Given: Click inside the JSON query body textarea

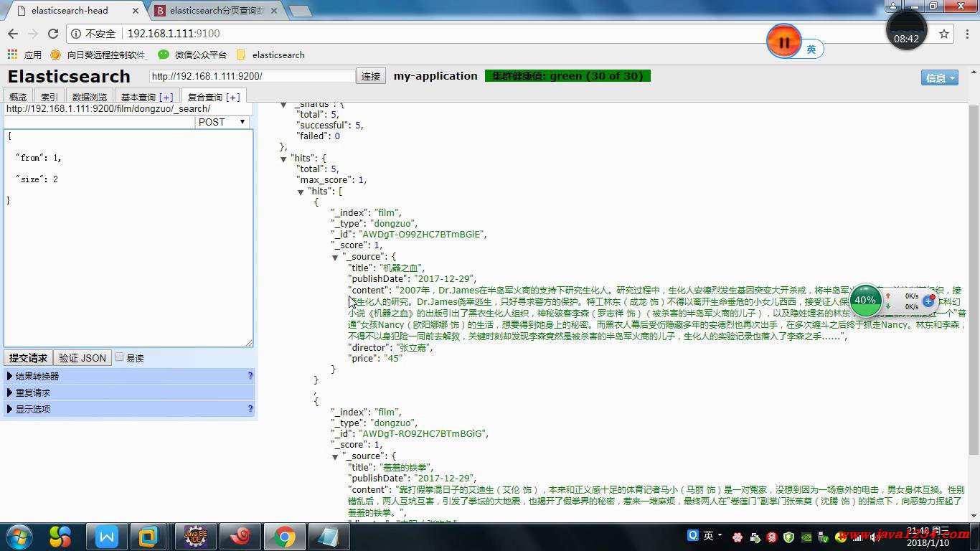Looking at the screenshot, I should [128, 238].
